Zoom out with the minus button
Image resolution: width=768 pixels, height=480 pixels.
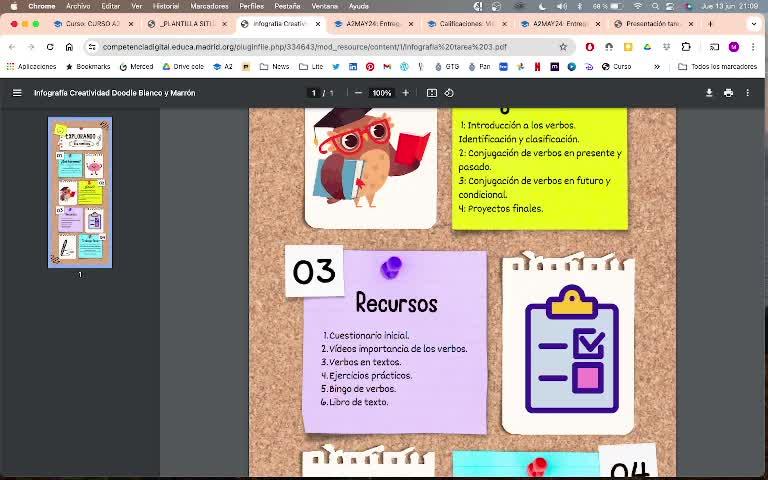(358, 93)
